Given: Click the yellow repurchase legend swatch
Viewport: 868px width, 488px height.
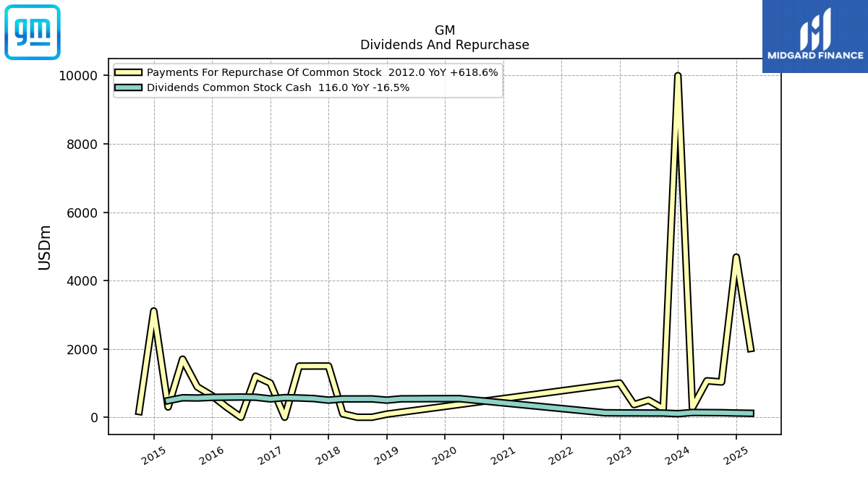Looking at the screenshot, I should tap(129, 72).
